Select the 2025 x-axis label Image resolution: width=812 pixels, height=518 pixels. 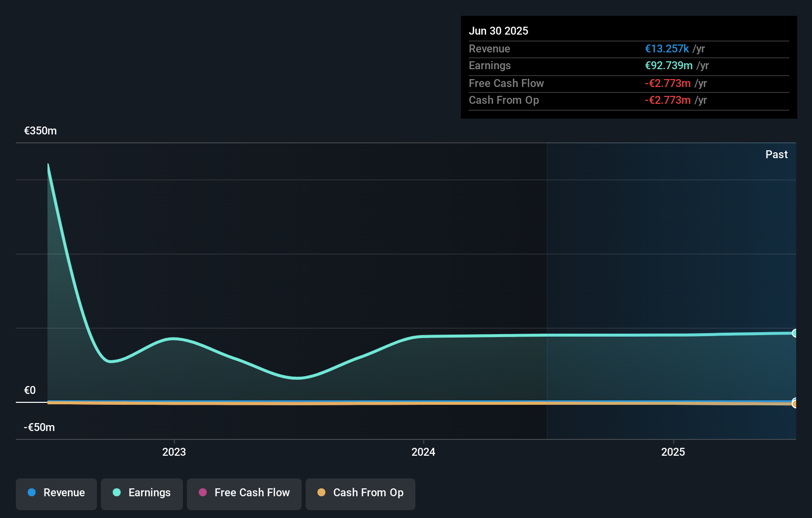pyautogui.click(x=673, y=452)
